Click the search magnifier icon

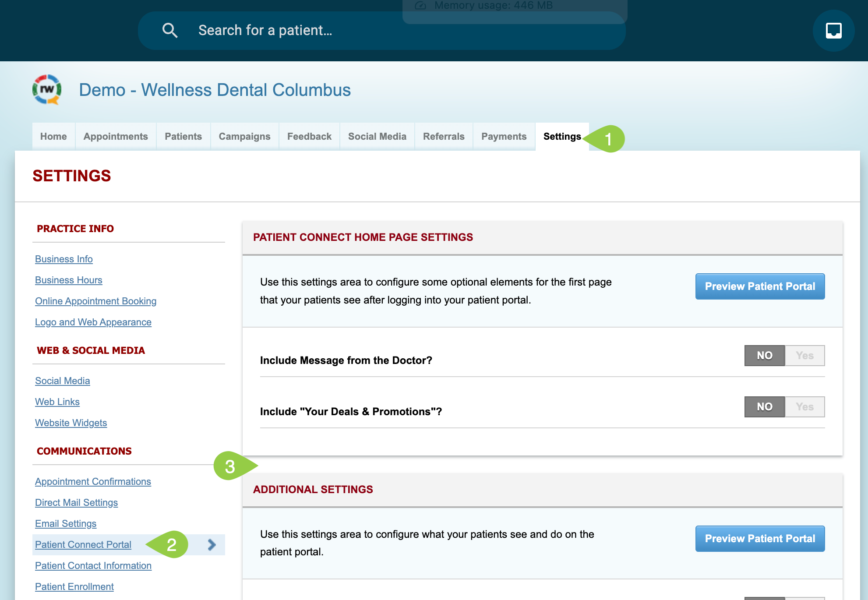click(170, 30)
